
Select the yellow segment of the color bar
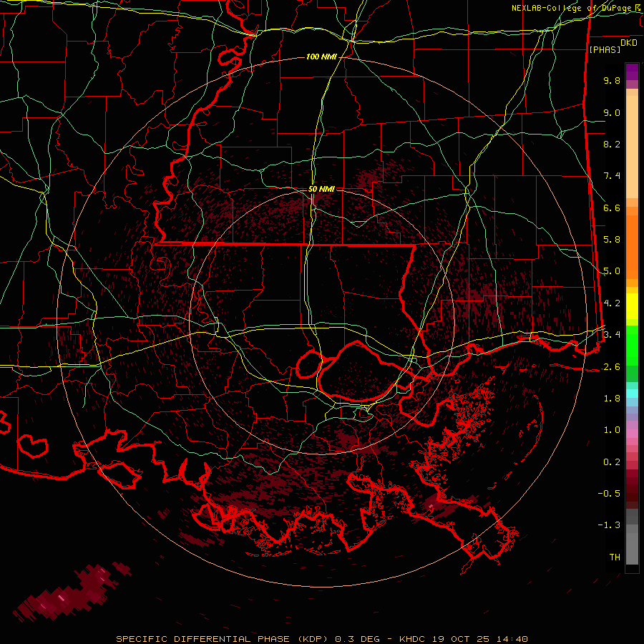coord(632,306)
